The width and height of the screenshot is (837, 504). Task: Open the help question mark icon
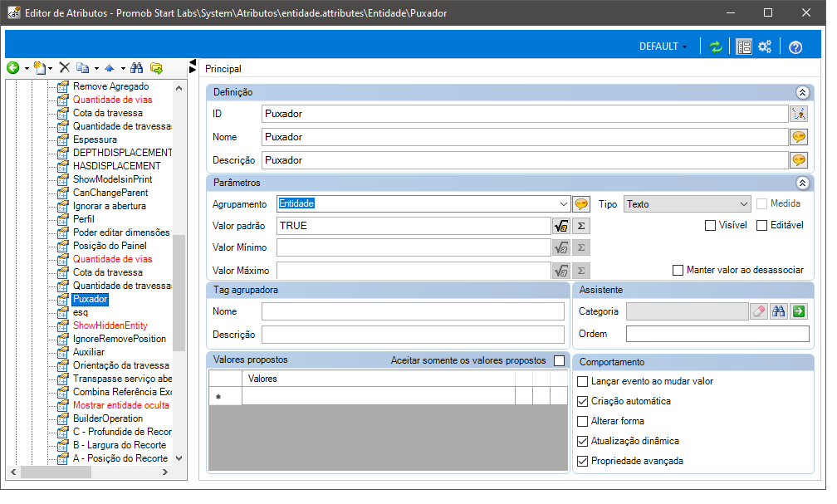[795, 47]
